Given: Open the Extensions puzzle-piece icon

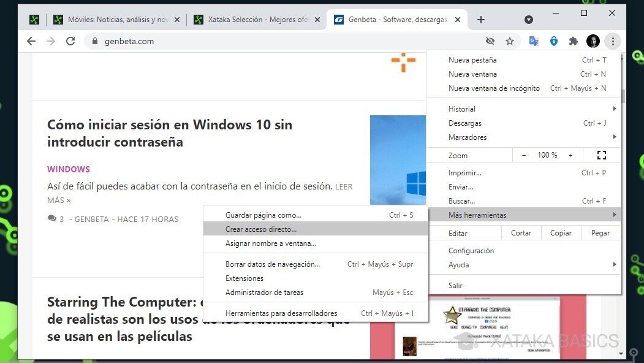Looking at the screenshot, I should tap(573, 40).
